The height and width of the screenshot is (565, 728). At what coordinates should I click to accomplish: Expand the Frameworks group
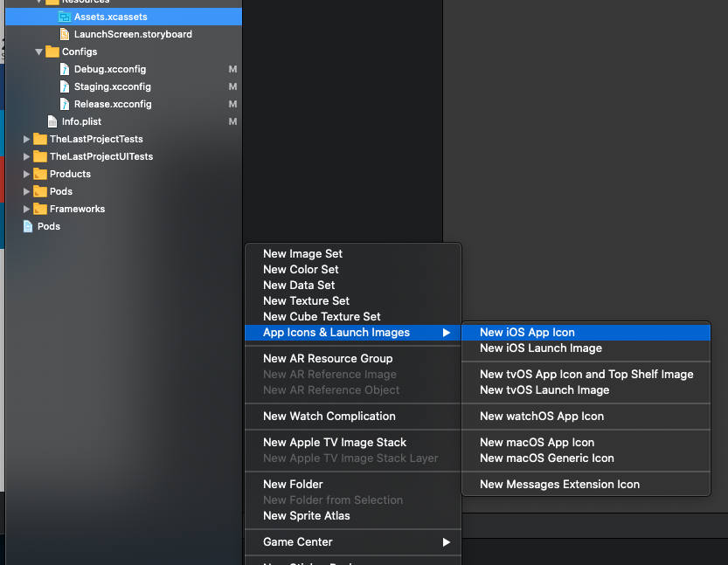click(x=26, y=210)
